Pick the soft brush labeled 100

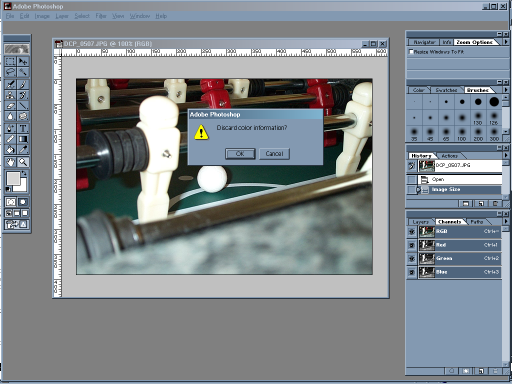462,134
